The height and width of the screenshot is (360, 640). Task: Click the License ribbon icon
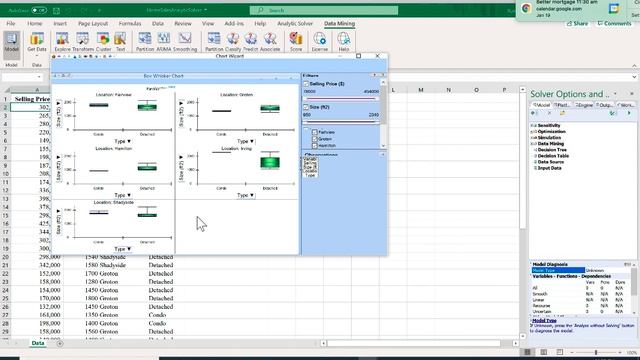point(320,42)
